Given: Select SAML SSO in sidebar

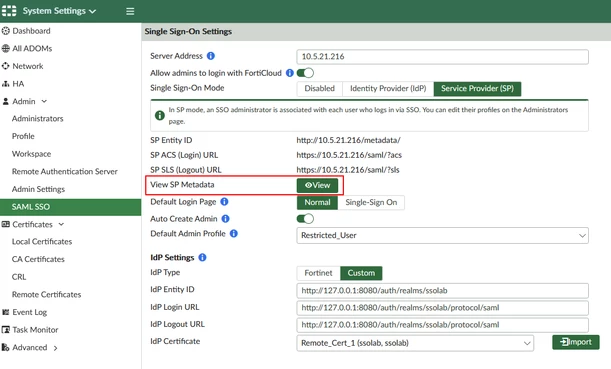Looking at the screenshot, I should (71, 207).
